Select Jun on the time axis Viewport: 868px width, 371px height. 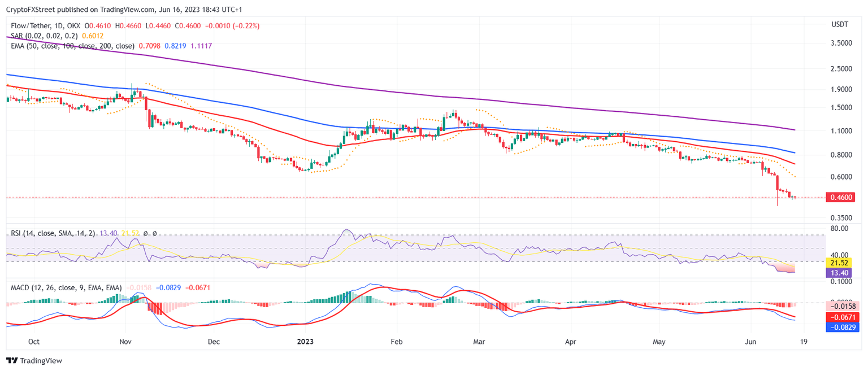click(x=751, y=342)
